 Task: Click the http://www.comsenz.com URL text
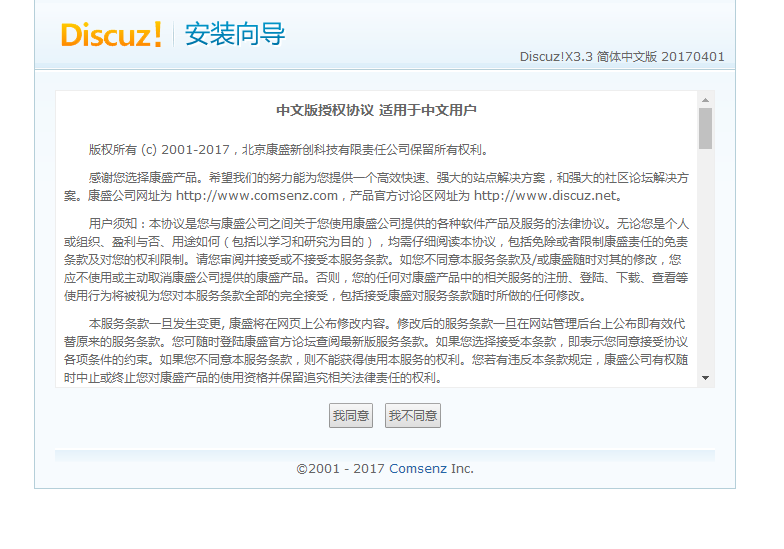[x=257, y=196]
